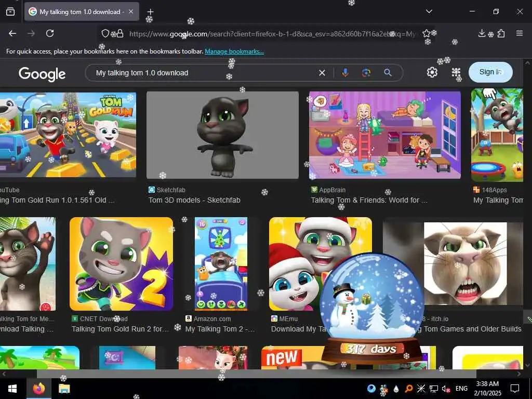
Task: Open the tracking protection shield icon
Action: [x=105, y=33]
